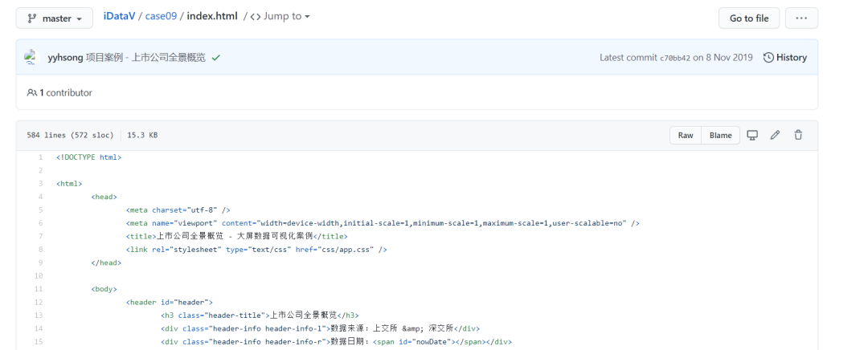Viewport: 868px width, 350px height.
Task: Open the yyhsong author link
Action: point(65,58)
